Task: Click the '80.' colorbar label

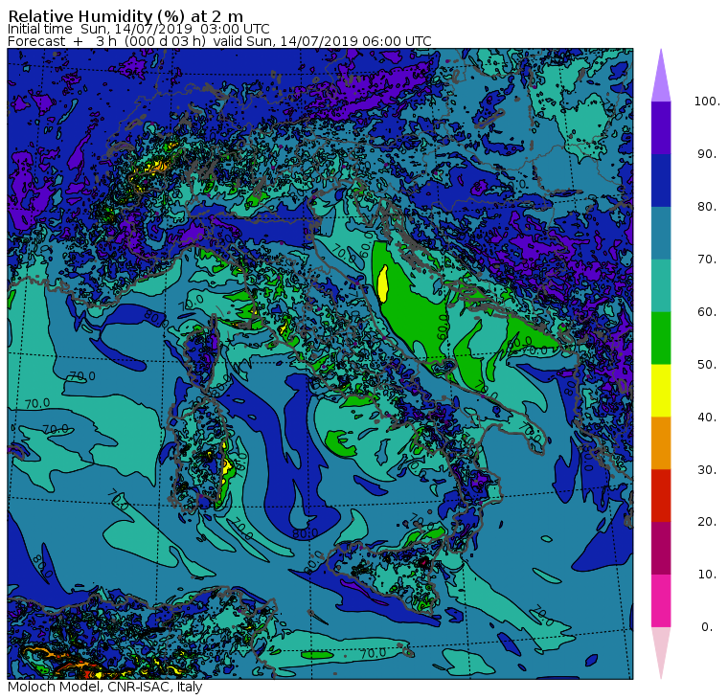Action: tap(707, 206)
